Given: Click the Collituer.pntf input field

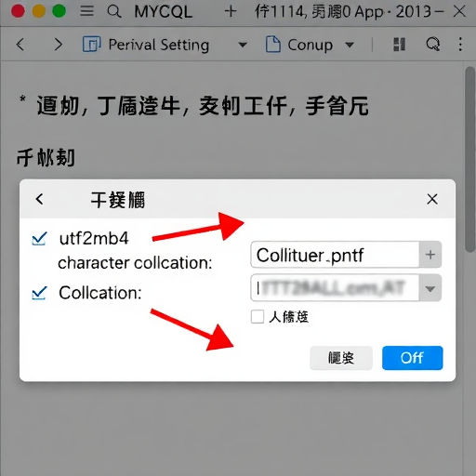Looking at the screenshot, I should pyautogui.click(x=335, y=255).
